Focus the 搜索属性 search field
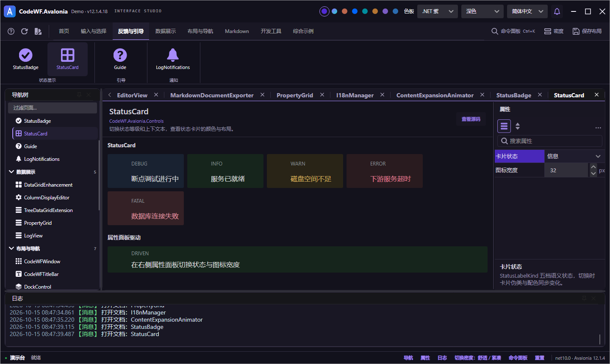The width and height of the screenshot is (610, 364). (x=550, y=141)
